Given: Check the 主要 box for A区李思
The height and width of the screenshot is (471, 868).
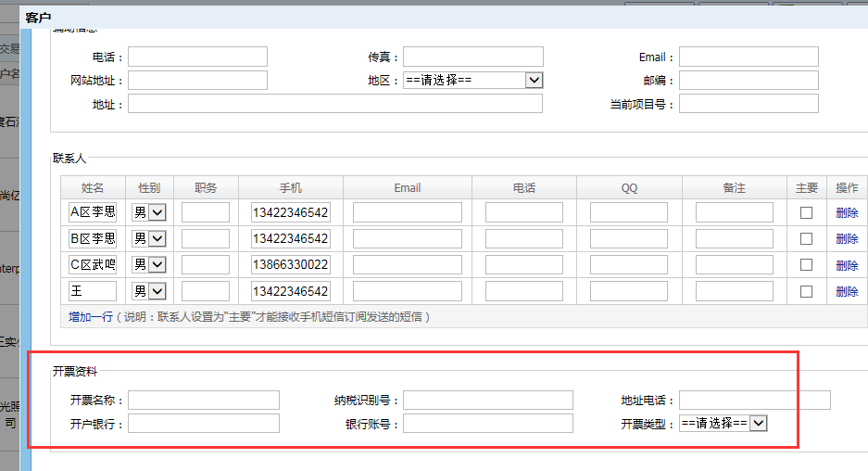Looking at the screenshot, I should (x=806, y=212).
